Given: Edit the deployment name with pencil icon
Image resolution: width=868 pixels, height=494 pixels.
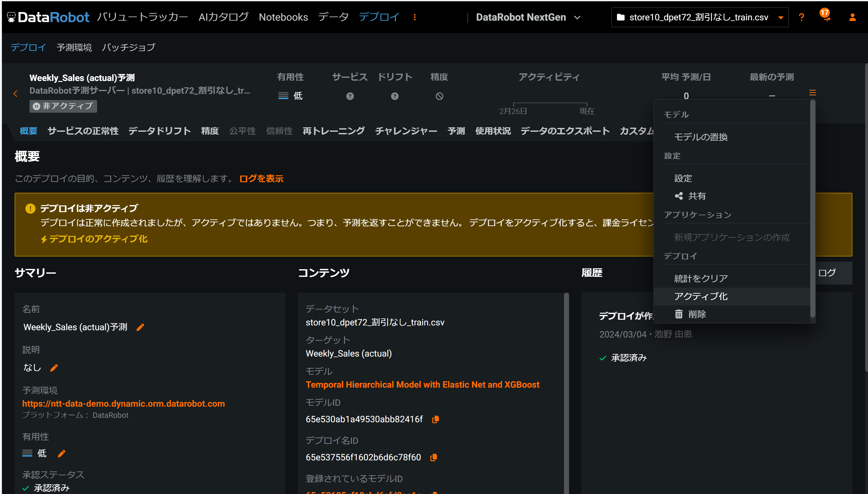Looking at the screenshot, I should (140, 327).
